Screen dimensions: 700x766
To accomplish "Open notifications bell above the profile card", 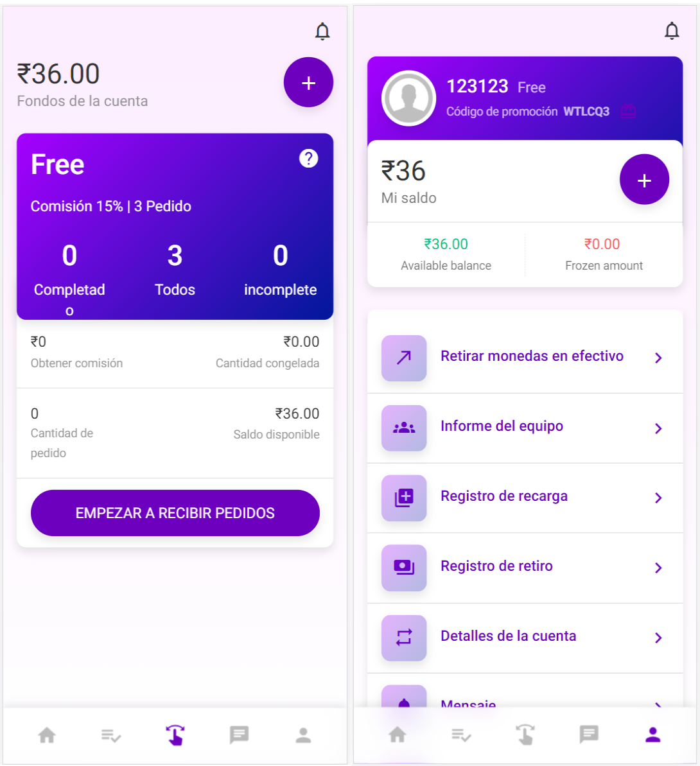I will (672, 31).
